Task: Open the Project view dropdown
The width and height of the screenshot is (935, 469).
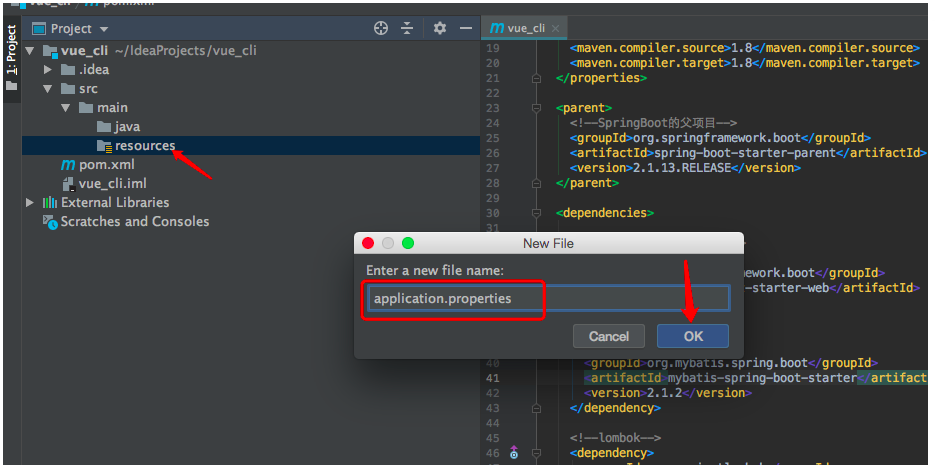Action: coord(104,29)
